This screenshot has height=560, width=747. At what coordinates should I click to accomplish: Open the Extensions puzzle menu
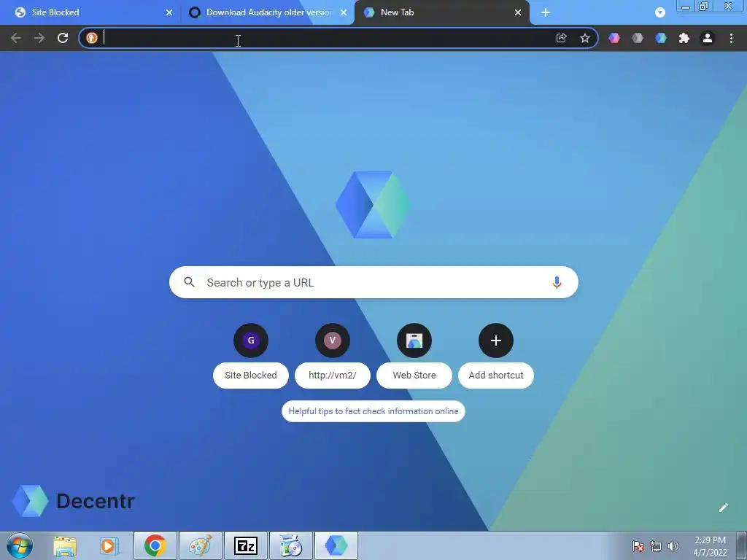click(684, 38)
